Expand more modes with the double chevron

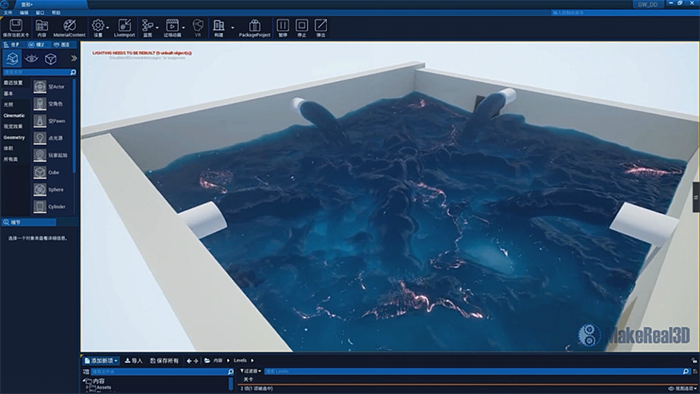(x=74, y=58)
